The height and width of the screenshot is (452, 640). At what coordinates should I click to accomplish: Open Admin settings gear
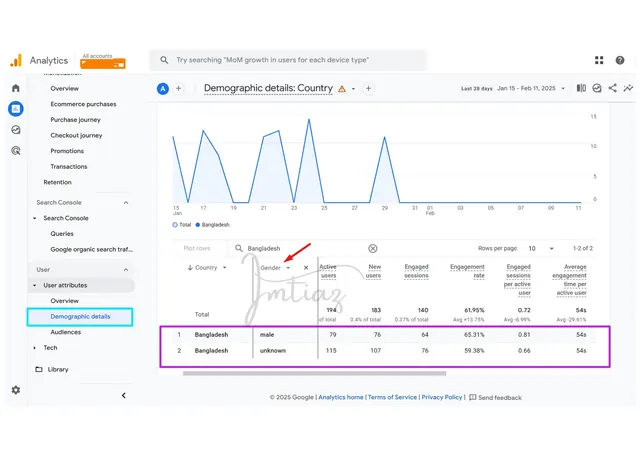tap(16, 390)
